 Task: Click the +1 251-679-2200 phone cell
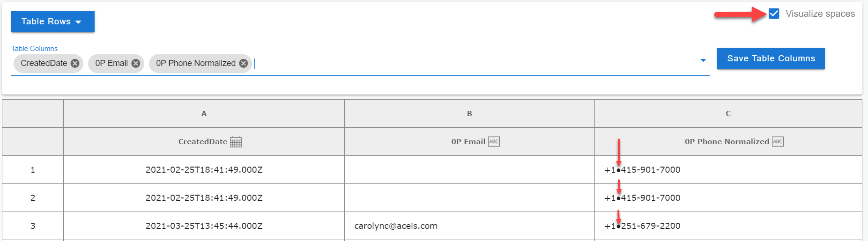pos(728,226)
